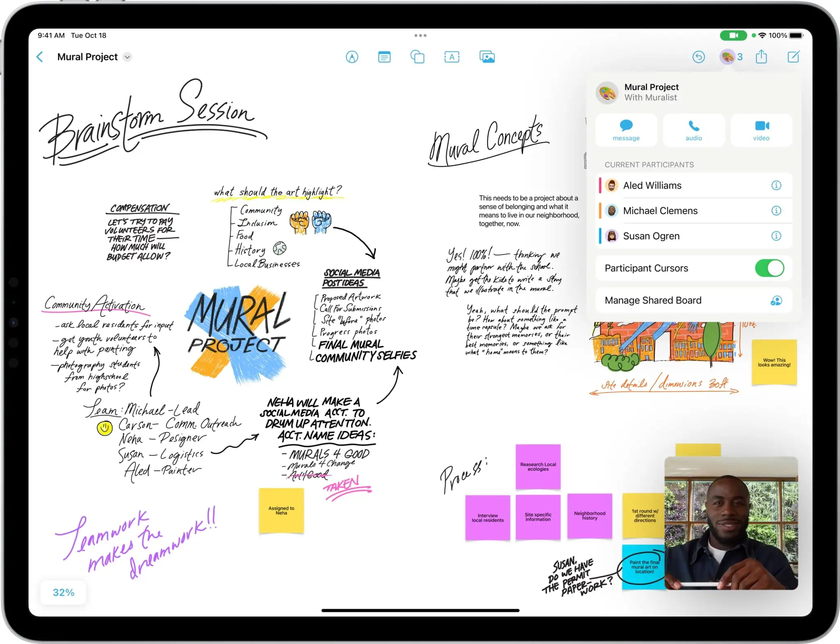Click the draw/pen tool icon
This screenshot has width=840, height=644.
tap(352, 56)
